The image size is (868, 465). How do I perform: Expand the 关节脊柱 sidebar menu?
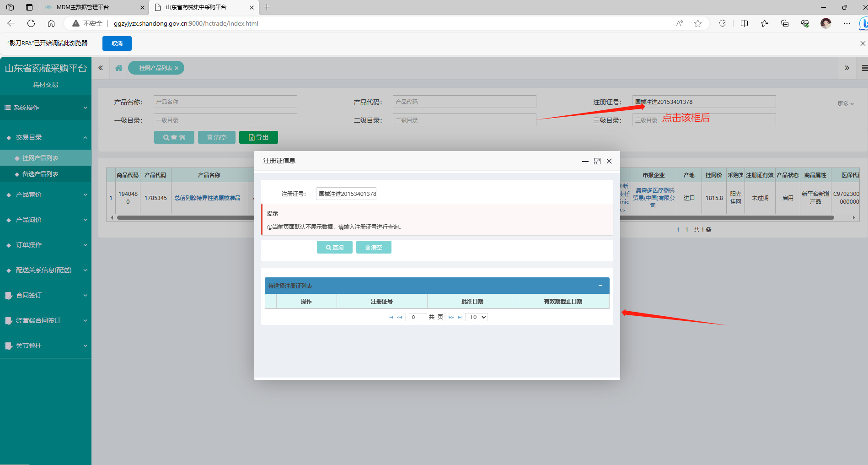point(46,346)
